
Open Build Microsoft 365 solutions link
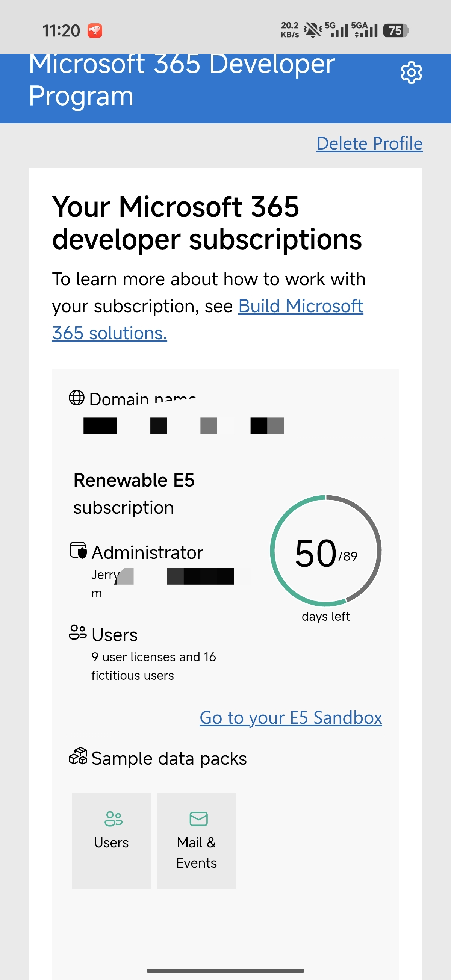click(207, 319)
